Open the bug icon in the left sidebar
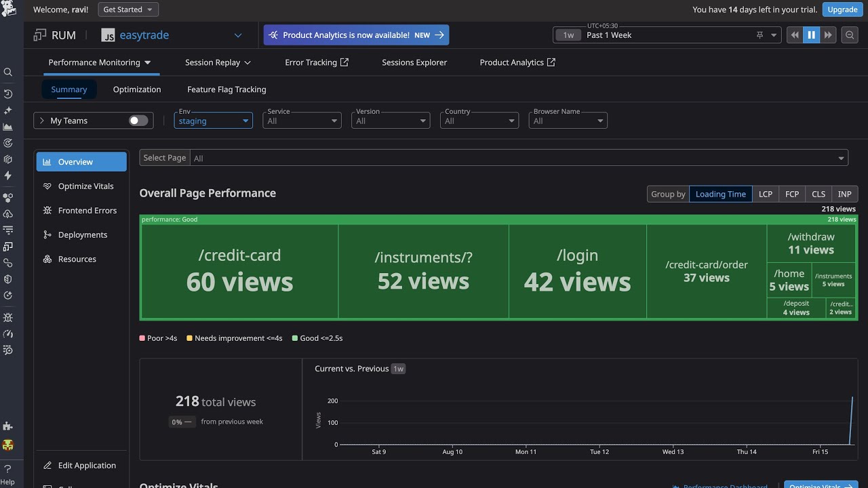Image resolution: width=868 pixels, height=488 pixels. [8, 317]
